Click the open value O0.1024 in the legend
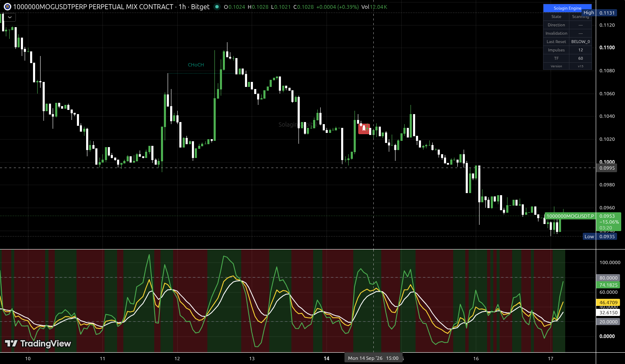The width and height of the screenshot is (625, 364). [x=234, y=7]
